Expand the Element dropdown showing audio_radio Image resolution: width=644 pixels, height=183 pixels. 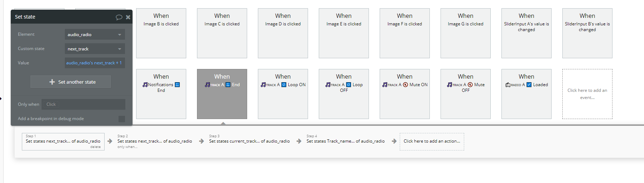95,35
